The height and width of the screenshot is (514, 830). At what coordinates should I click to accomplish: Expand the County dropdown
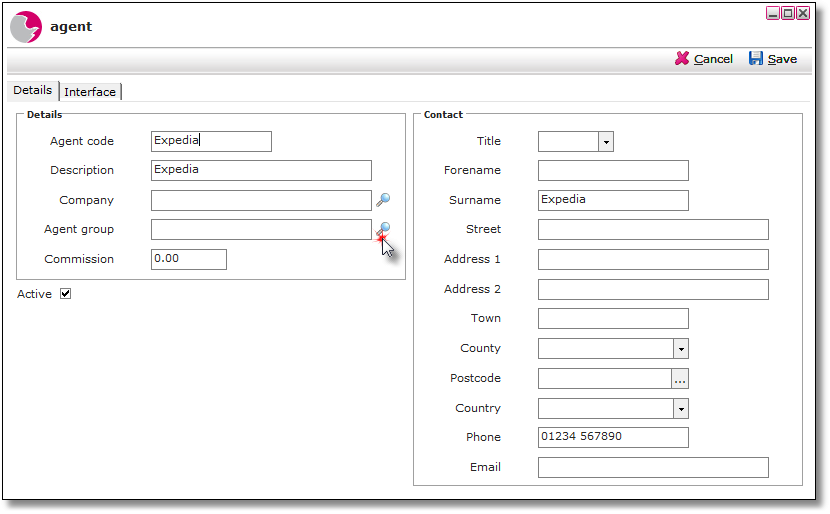tap(681, 349)
